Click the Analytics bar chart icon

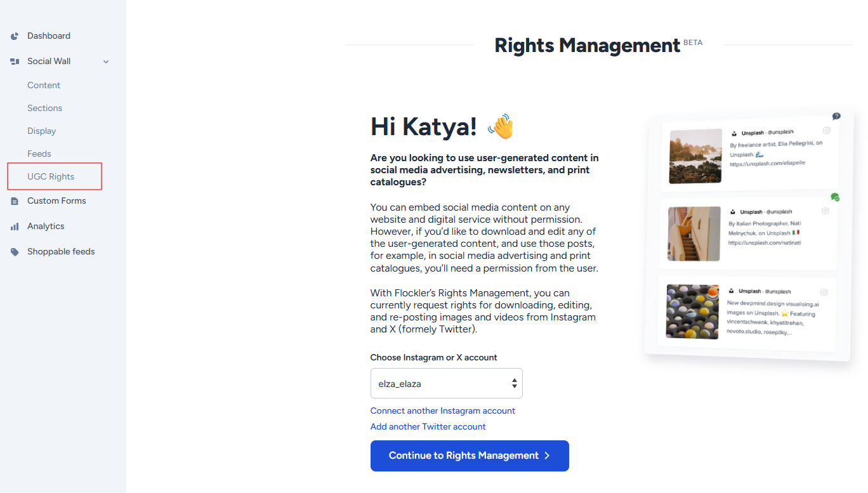coord(15,227)
